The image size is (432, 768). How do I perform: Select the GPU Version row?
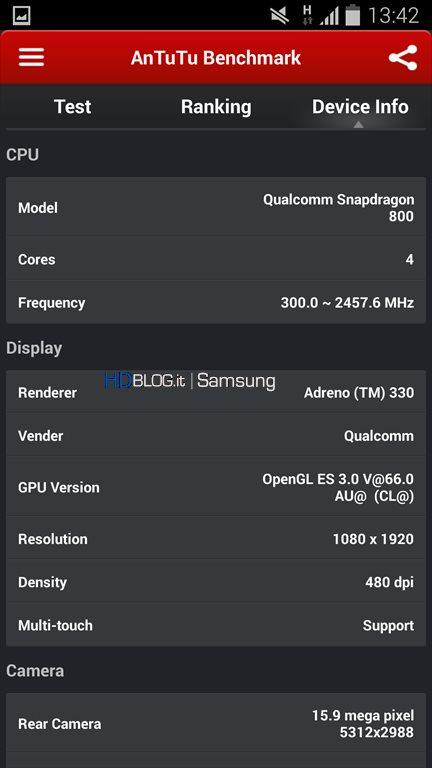(x=216, y=487)
